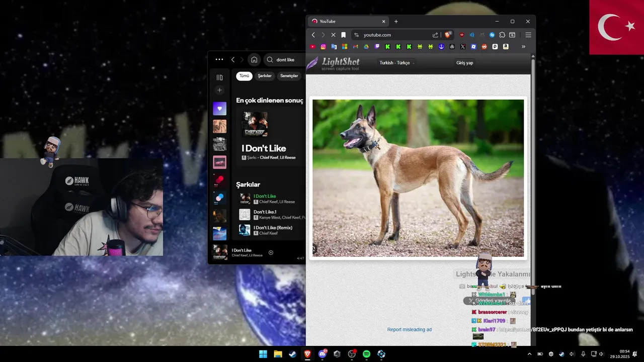Image resolution: width=644 pixels, height=362 pixels.
Task: Show hidden system tray icons
Action: pyautogui.click(x=529, y=354)
